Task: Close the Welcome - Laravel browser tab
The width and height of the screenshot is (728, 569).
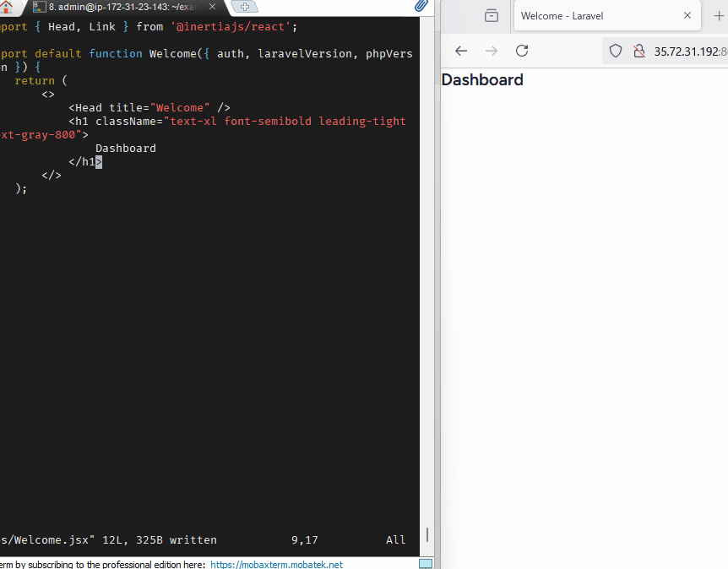Action: (x=687, y=15)
